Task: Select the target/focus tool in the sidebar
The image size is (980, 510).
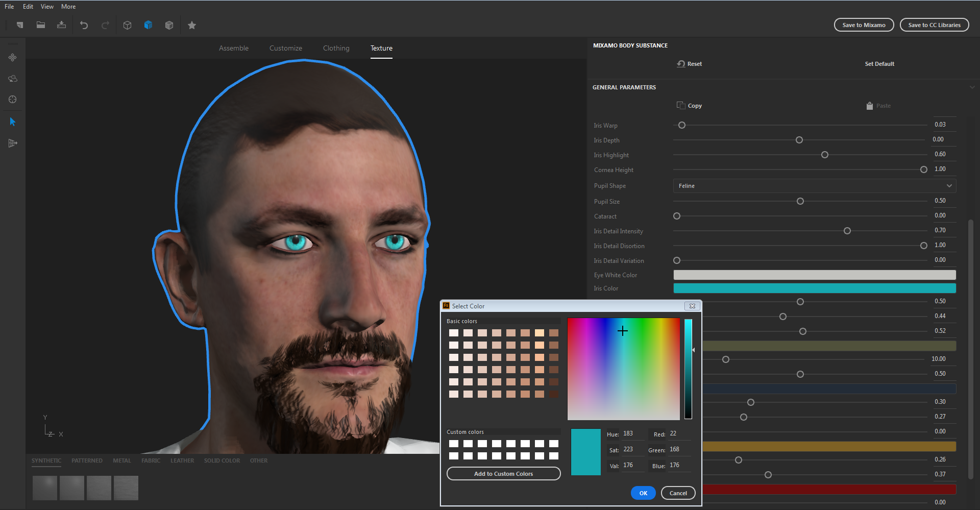Action: 12,100
